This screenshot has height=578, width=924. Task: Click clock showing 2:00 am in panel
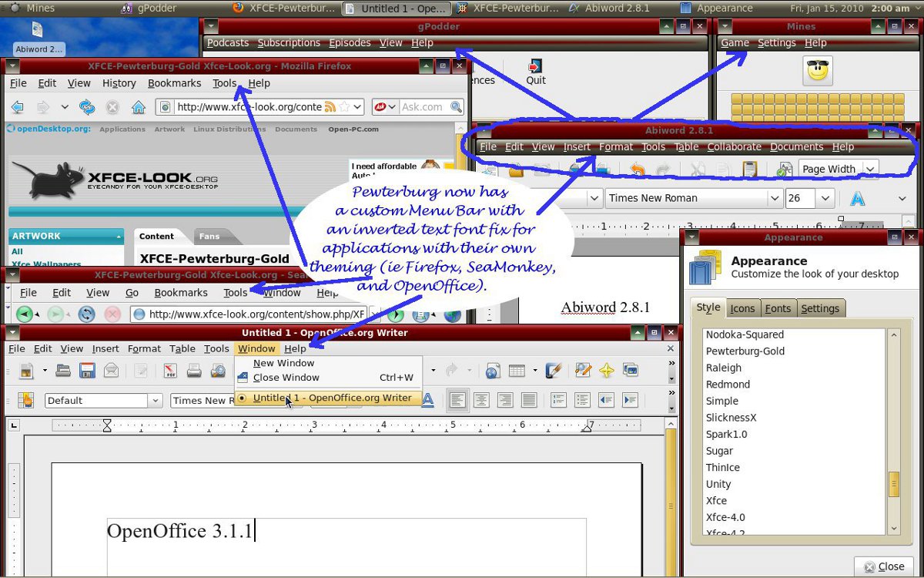tap(890, 8)
